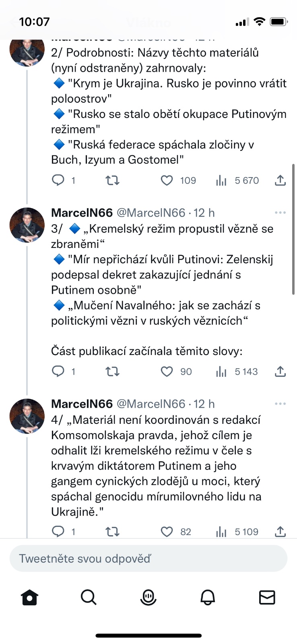The width and height of the screenshot is (297, 644).
Task: View analytics showing 5 670 views
Action: coord(221,180)
